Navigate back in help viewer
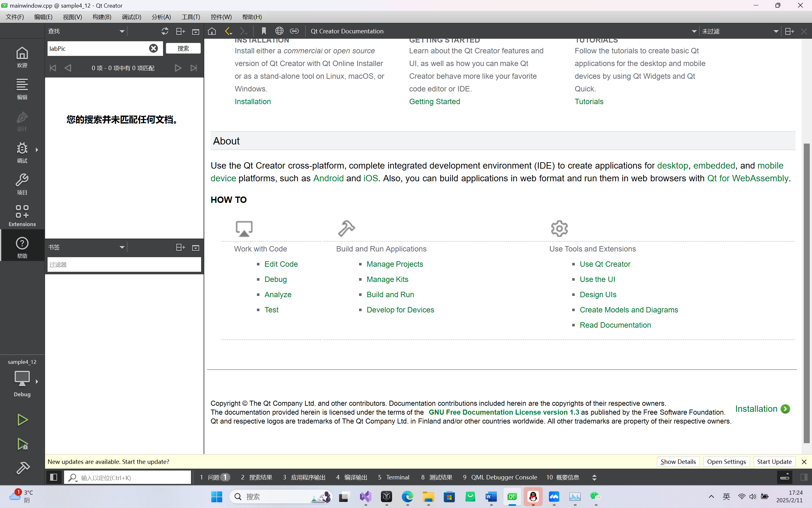This screenshot has width=812, height=508. point(228,31)
